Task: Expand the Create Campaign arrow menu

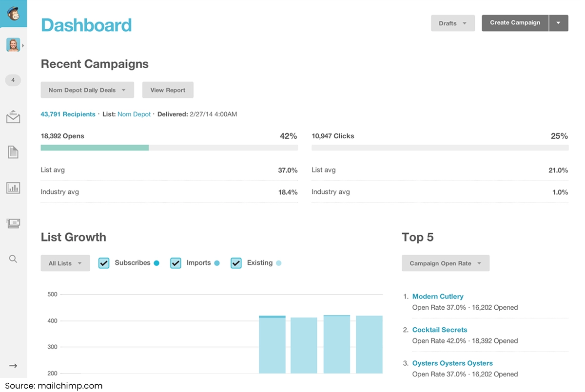Action: tap(559, 23)
